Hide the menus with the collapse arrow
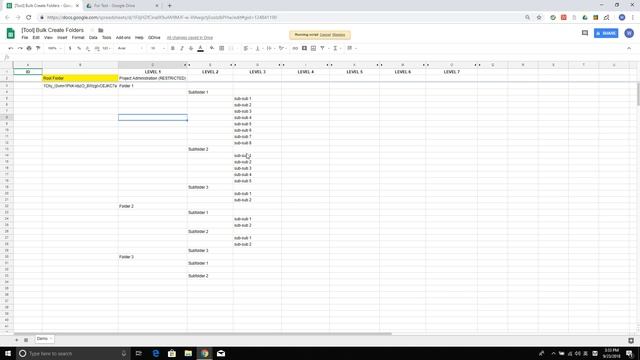 pos(629,48)
